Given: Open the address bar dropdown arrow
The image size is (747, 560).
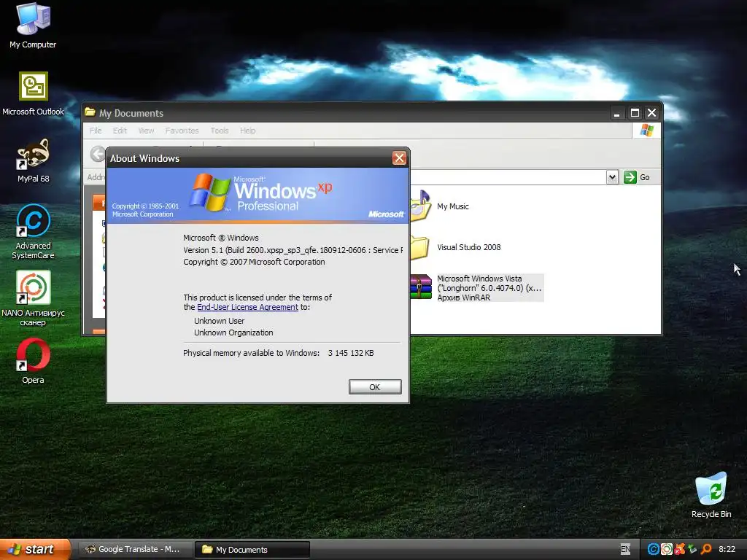Looking at the screenshot, I should [612, 177].
